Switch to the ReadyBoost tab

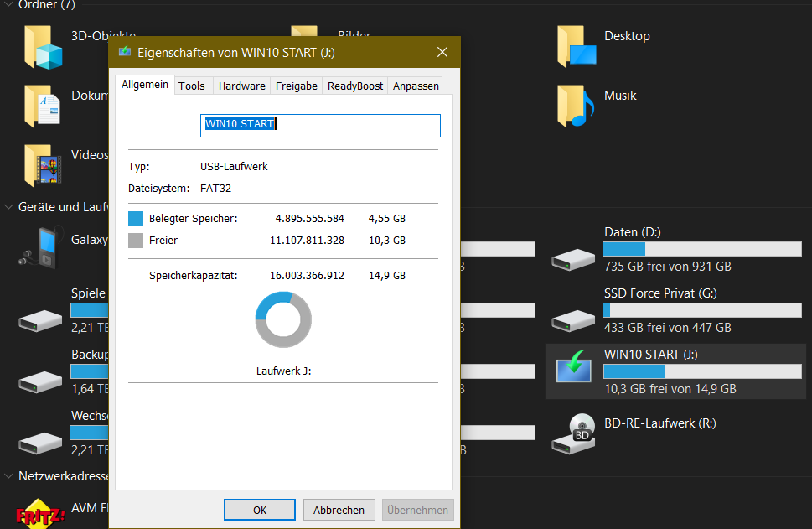point(355,86)
